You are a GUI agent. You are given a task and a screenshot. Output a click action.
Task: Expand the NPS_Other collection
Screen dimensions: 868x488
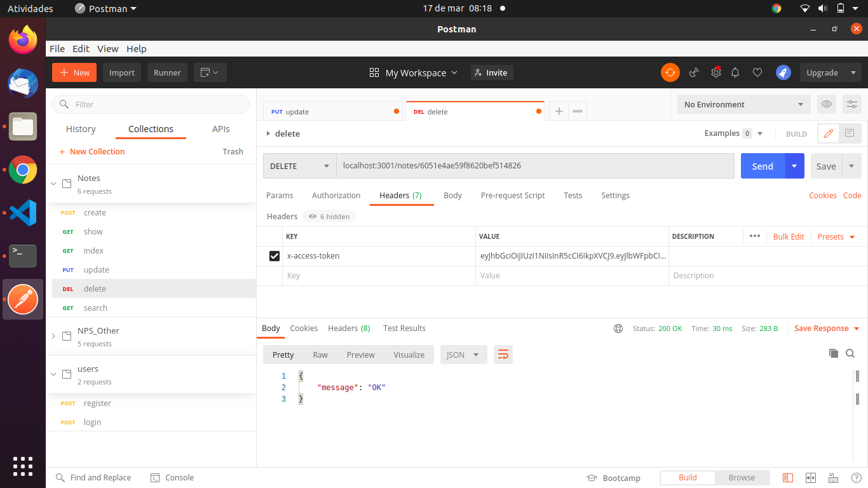click(x=54, y=336)
